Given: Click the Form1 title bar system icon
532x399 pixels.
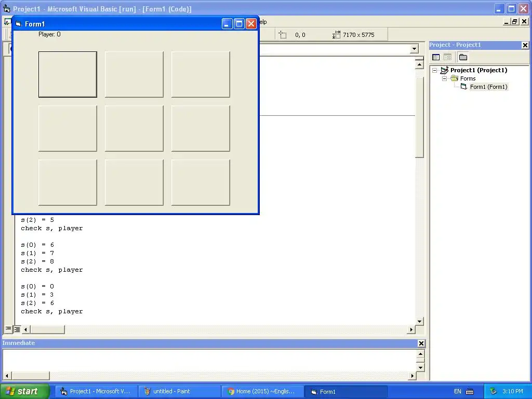Looking at the screenshot, I should point(19,24).
